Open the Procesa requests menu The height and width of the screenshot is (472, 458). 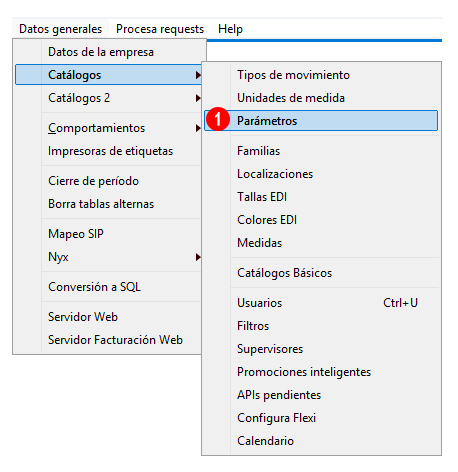pyautogui.click(x=160, y=29)
